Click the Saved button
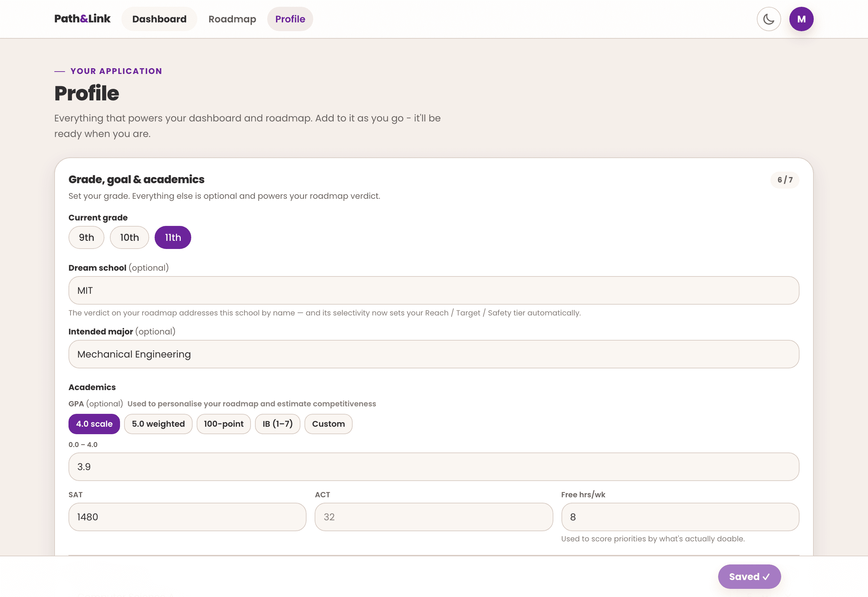This screenshot has width=868, height=597. point(749,576)
